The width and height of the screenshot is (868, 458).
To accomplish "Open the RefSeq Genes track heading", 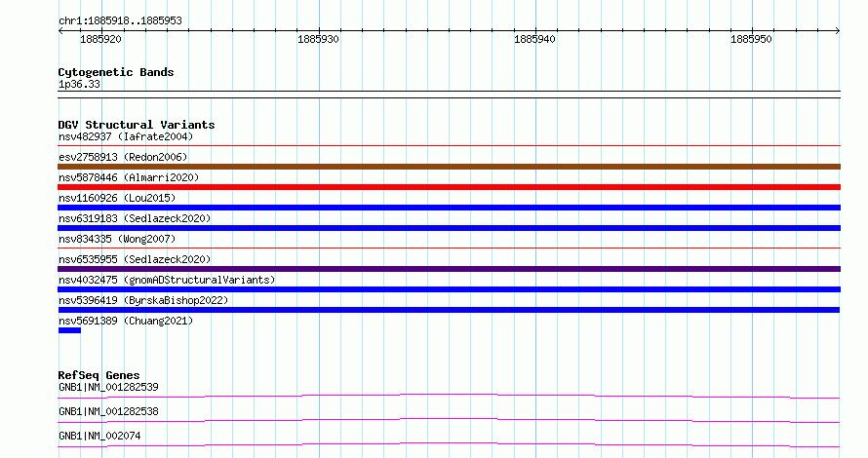I will (99, 375).
